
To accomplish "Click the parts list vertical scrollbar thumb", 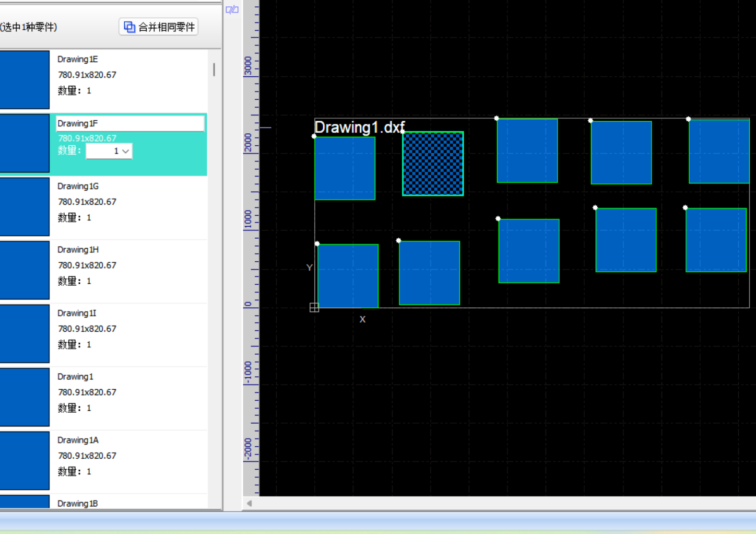I will coord(214,69).
